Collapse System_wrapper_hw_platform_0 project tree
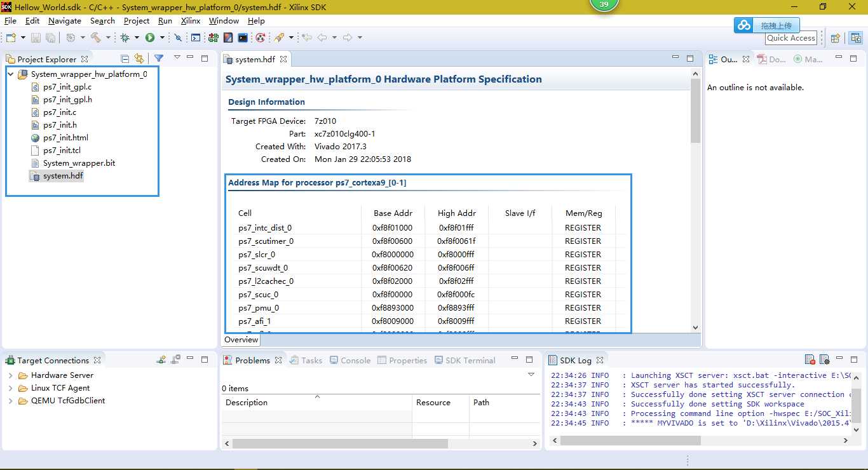This screenshot has width=868, height=470. 11,74
